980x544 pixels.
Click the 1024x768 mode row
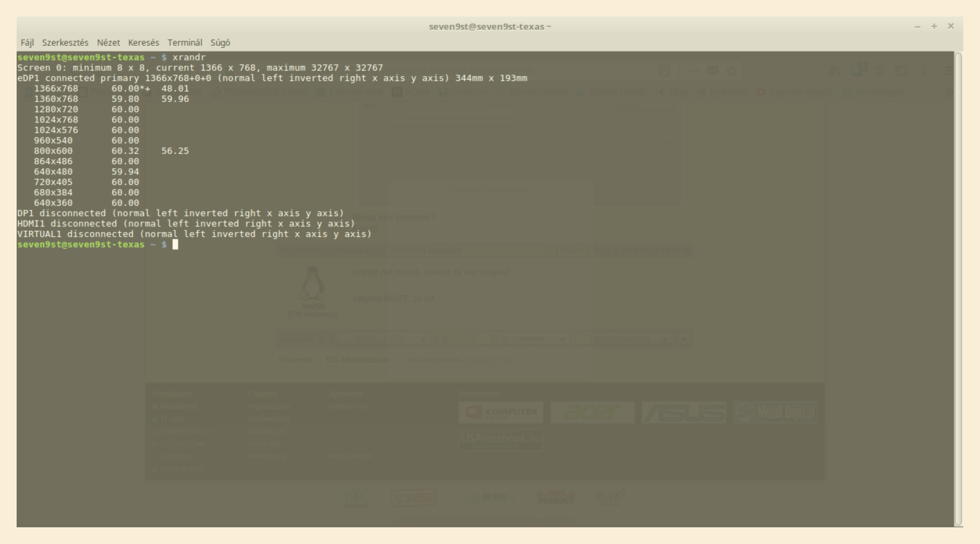87,119
